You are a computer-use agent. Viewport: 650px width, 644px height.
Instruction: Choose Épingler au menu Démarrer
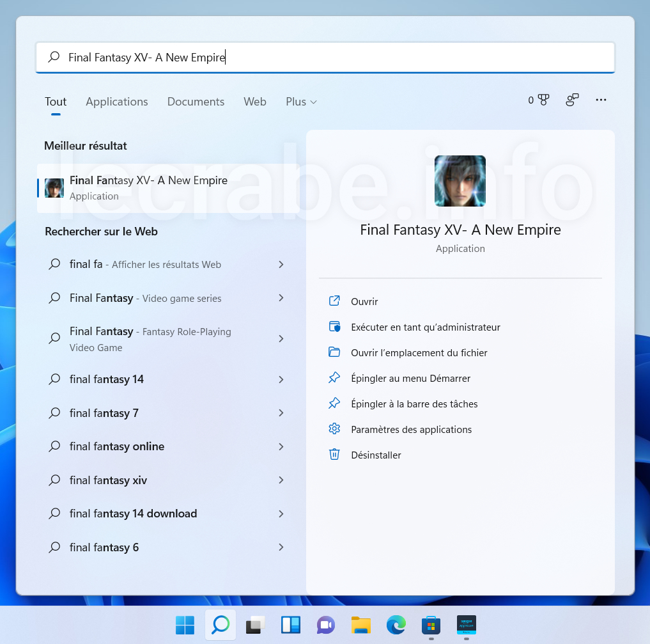click(410, 378)
